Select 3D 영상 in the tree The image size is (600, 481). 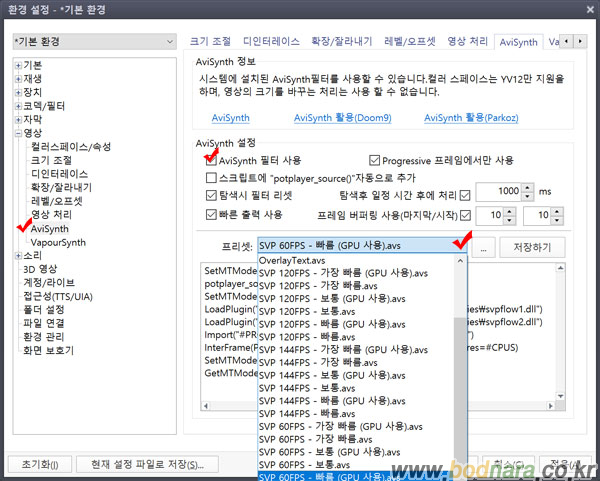(x=40, y=269)
